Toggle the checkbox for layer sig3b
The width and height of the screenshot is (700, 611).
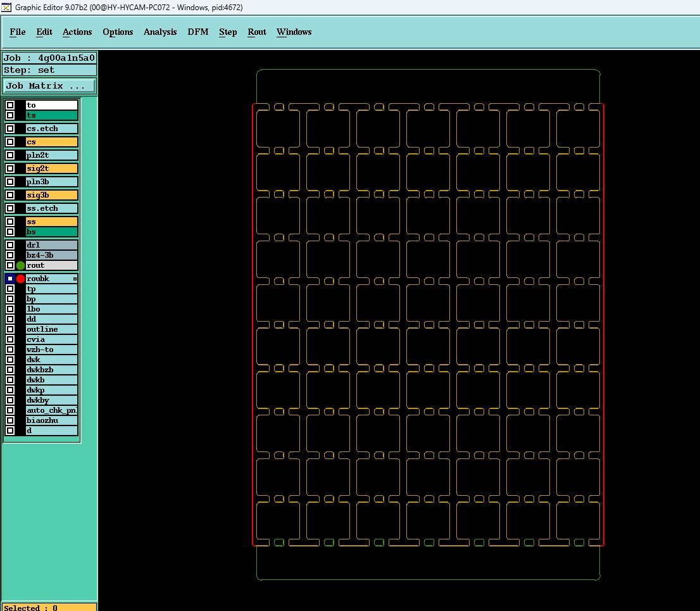coord(10,195)
